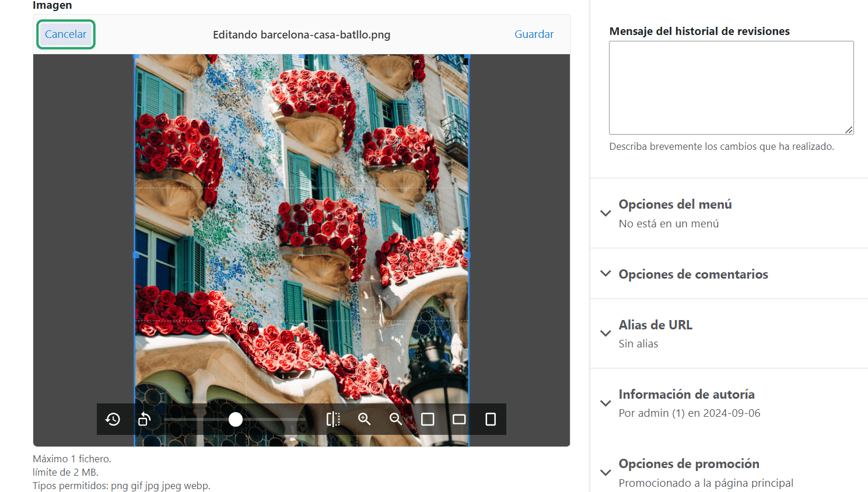Zoom in on the image preview
This screenshot has width=868, height=492.
point(365,419)
